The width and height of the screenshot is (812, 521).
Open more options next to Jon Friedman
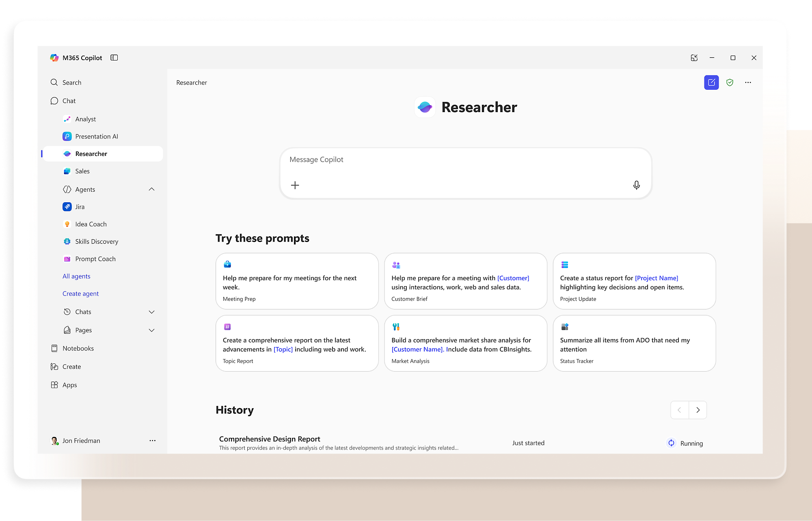152,441
